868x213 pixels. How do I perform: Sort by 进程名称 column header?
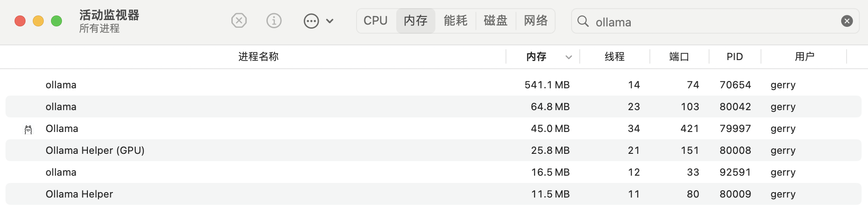(x=258, y=56)
